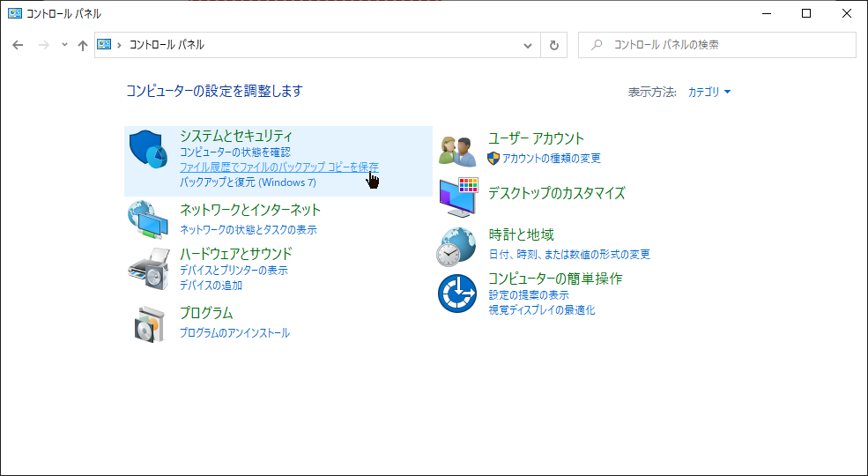Open コンピューターの状態を確認 link
This screenshot has width=868, height=476.
coord(235,152)
